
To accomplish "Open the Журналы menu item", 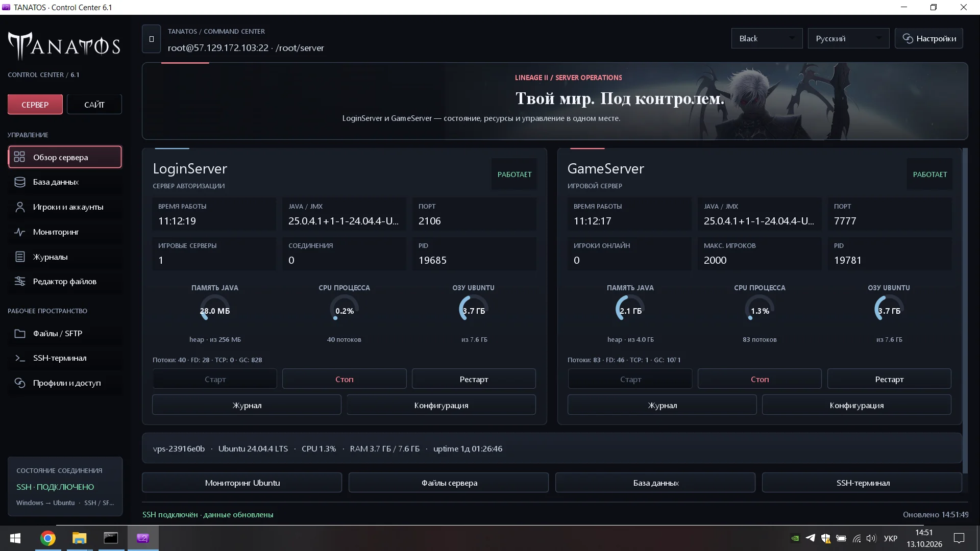I will [65, 257].
